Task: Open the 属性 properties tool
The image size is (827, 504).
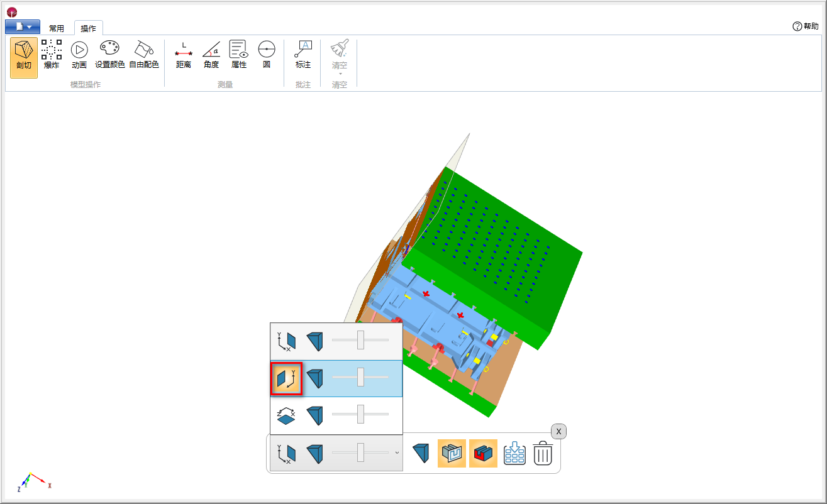Action: coord(239,55)
